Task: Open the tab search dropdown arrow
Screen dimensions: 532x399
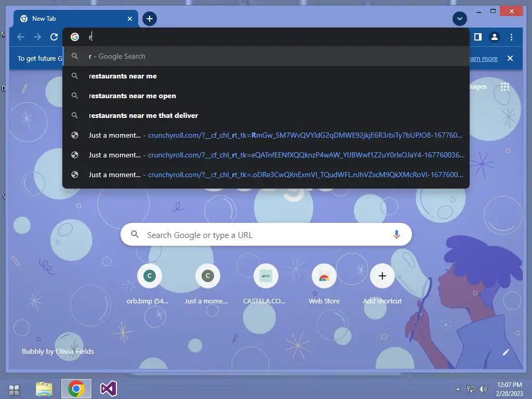Action: pyautogui.click(x=460, y=19)
